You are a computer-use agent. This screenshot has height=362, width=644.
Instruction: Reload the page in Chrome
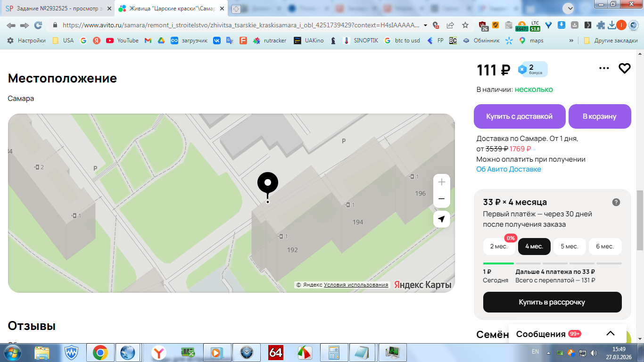pyautogui.click(x=38, y=25)
